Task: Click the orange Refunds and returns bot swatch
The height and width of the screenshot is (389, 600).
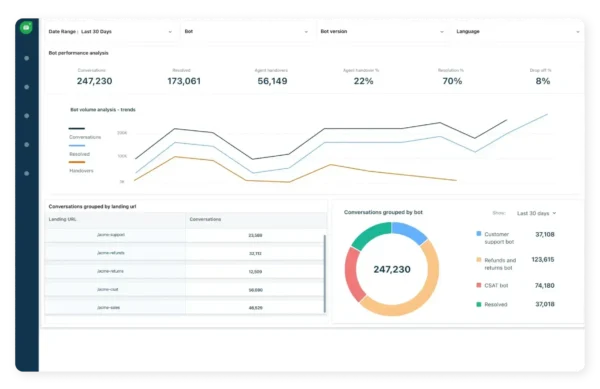Action: coord(478,260)
